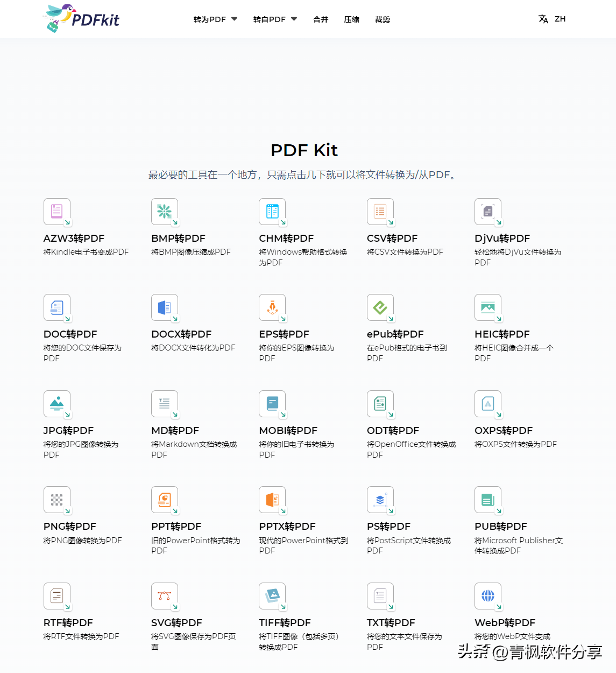Click the DOCX to PDF icon
The height and width of the screenshot is (673, 616).
pos(165,307)
